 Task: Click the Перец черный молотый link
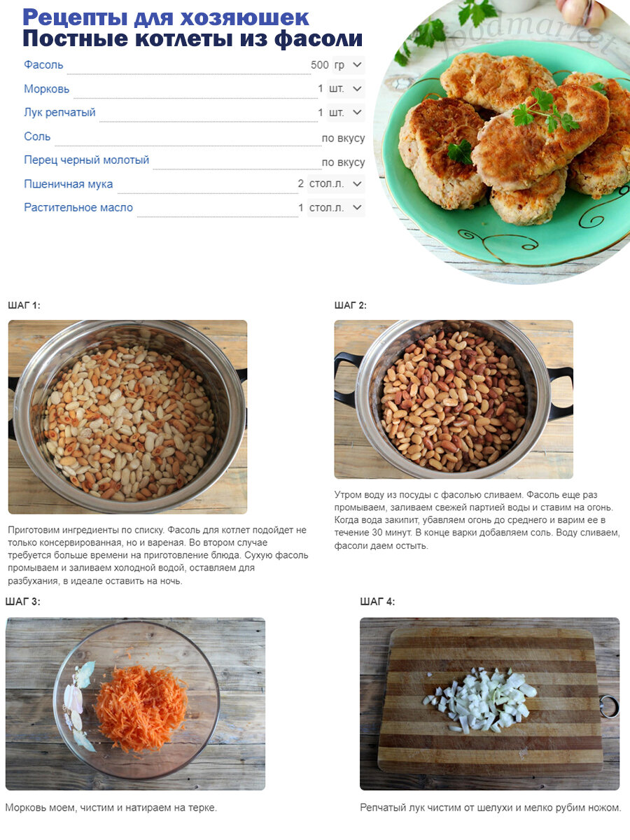coord(87,160)
